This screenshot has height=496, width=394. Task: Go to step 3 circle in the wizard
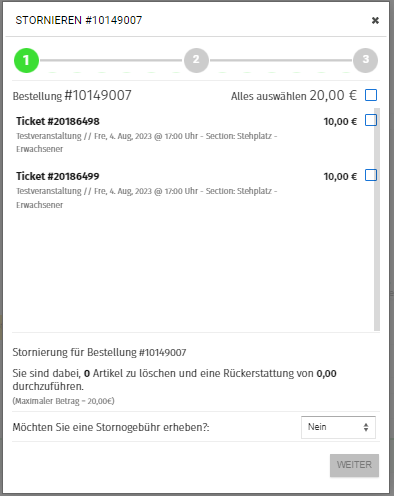coord(365,60)
